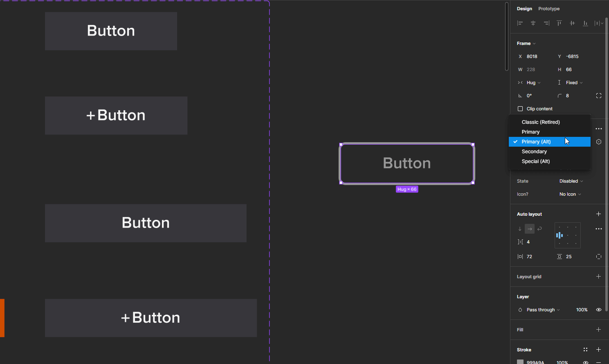Switch to the Prototype tab
The image size is (609, 364).
(549, 9)
